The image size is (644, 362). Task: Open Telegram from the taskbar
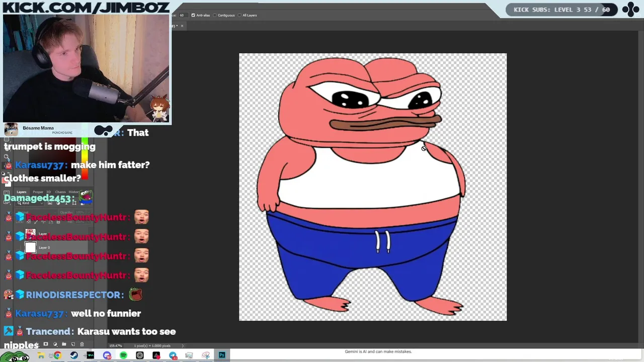coord(173,355)
